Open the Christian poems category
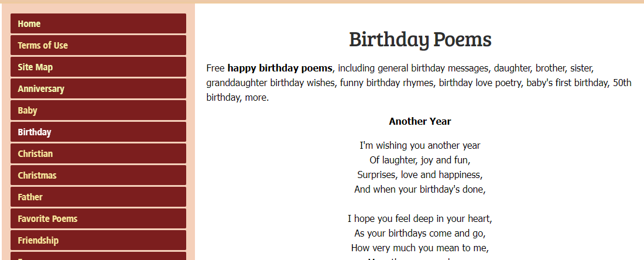This screenshot has width=644, height=260. pyautogui.click(x=35, y=154)
